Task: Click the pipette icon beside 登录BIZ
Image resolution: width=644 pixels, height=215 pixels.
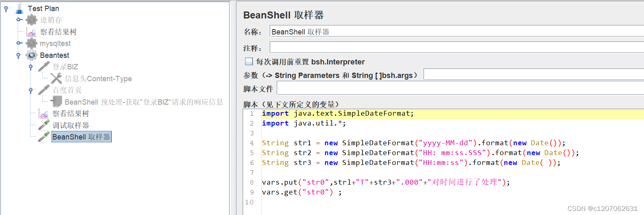Action: click(44, 66)
